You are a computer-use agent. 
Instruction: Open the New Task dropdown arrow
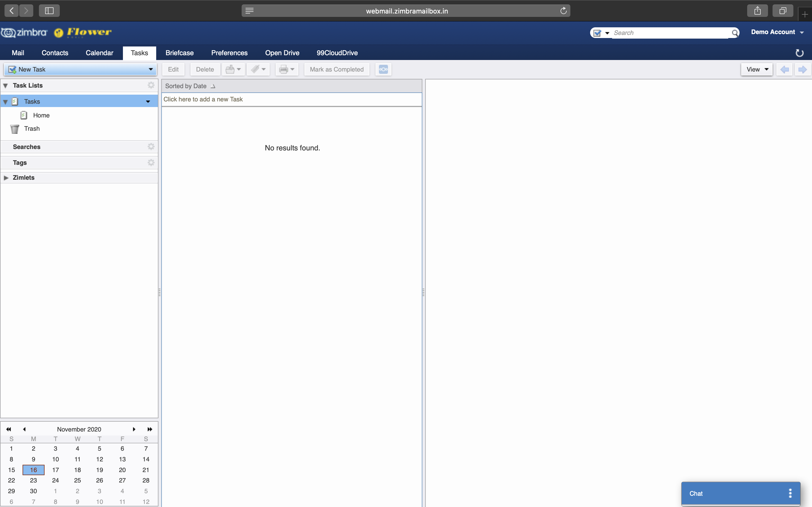pos(151,69)
